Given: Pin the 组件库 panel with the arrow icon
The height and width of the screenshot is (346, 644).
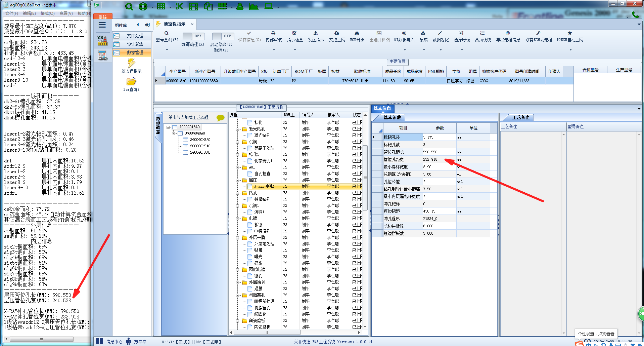Looking at the screenshot, I should tap(147, 25).
